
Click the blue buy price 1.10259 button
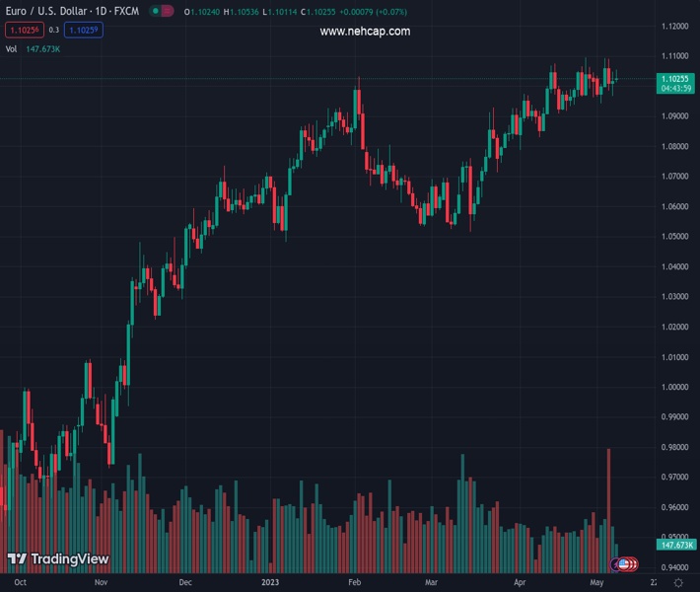(x=86, y=31)
